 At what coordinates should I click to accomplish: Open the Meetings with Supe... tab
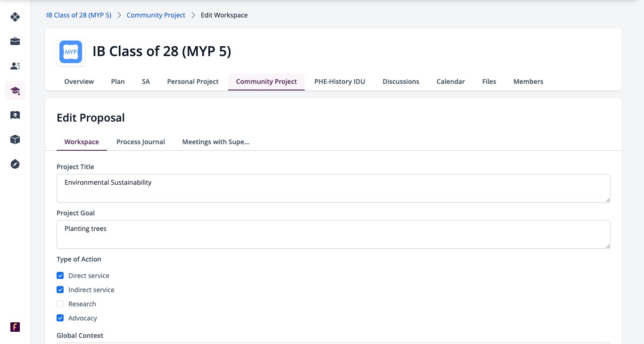coord(215,142)
